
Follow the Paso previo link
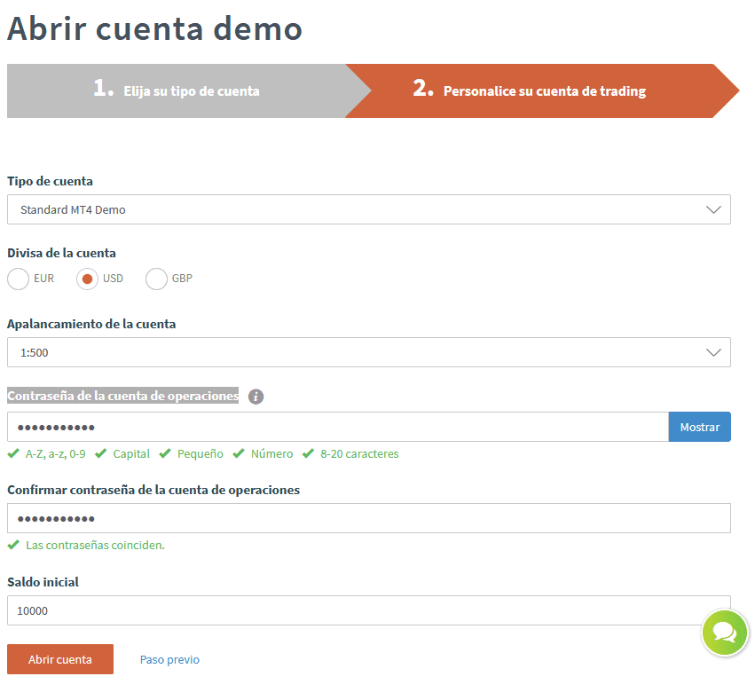(x=169, y=659)
